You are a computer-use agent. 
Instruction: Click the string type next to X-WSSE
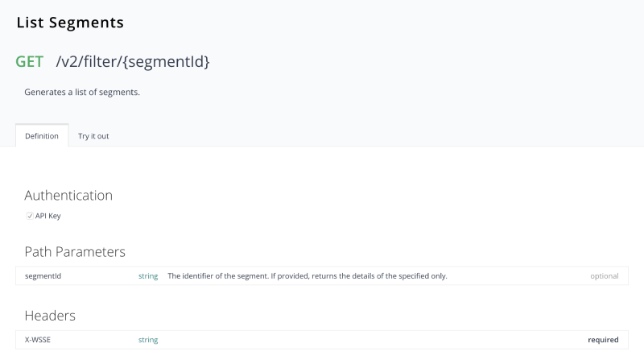tap(148, 340)
